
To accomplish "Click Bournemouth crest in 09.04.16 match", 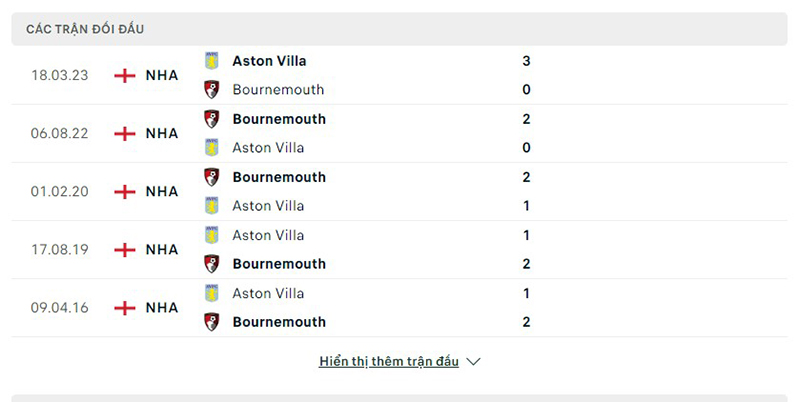I will coord(211,322).
